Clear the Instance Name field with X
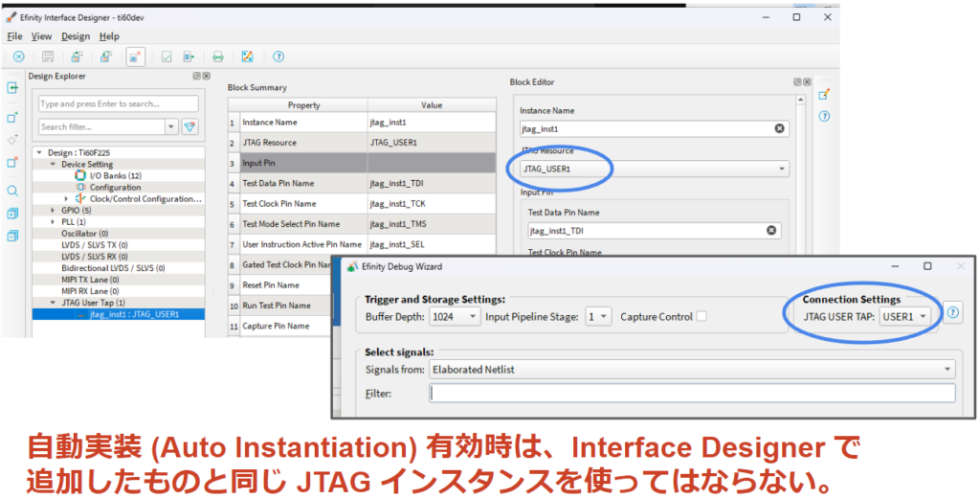The height and width of the screenshot is (499, 980). (779, 128)
